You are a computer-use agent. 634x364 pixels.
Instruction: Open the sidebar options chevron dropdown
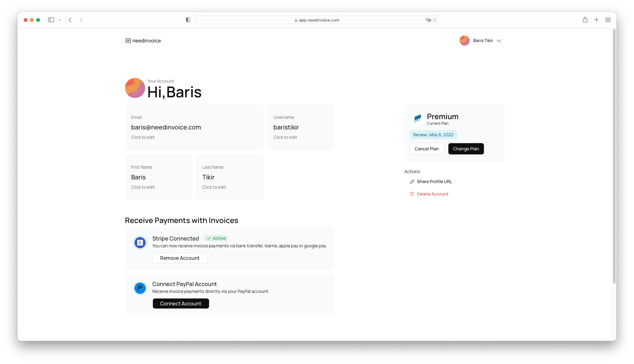tap(60, 20)
